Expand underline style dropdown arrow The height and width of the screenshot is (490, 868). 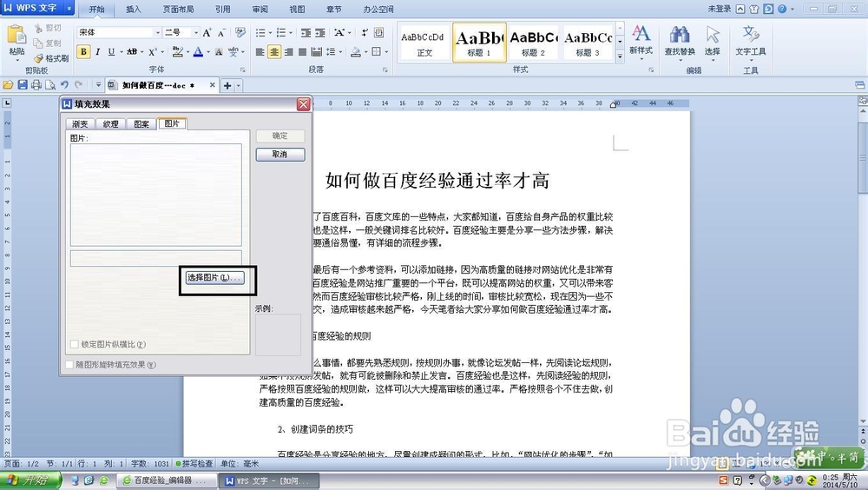pyautogui.click(x=122, y=52)
